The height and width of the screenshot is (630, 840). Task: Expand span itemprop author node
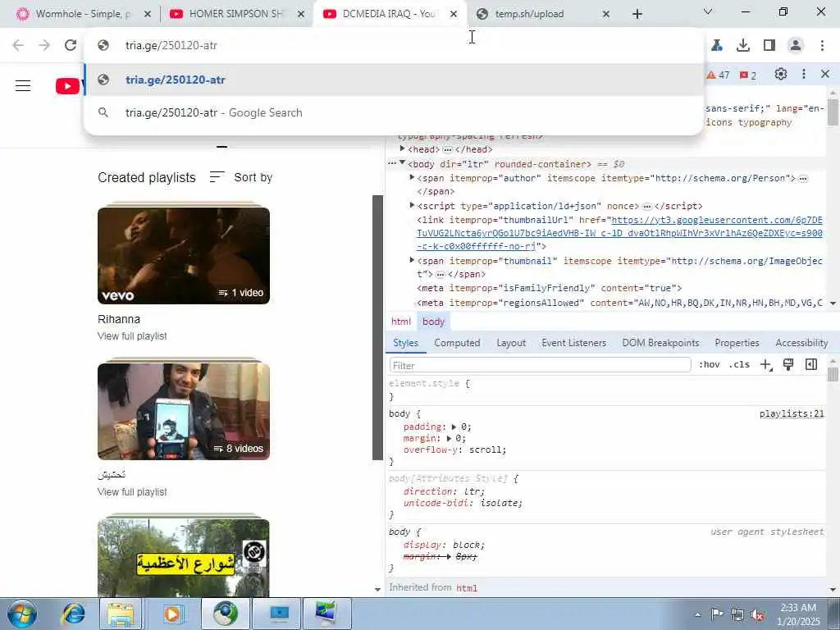412,177
